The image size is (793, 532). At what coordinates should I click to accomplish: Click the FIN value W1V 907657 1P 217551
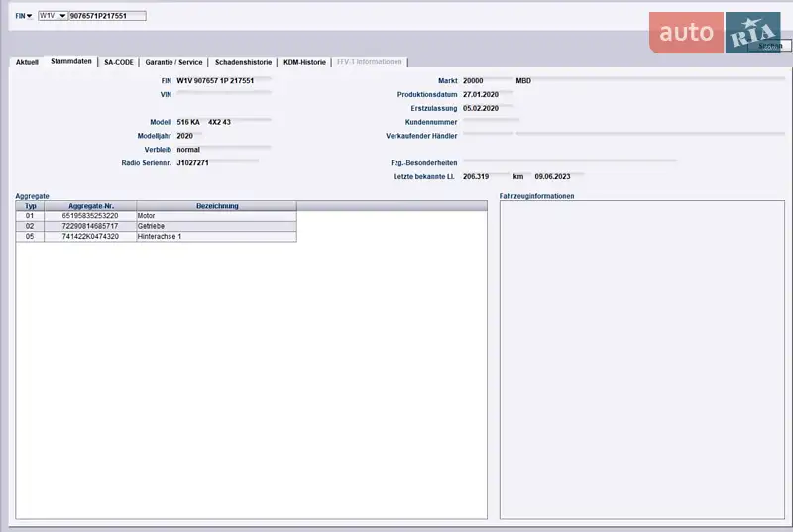click(x=214, y=80)
